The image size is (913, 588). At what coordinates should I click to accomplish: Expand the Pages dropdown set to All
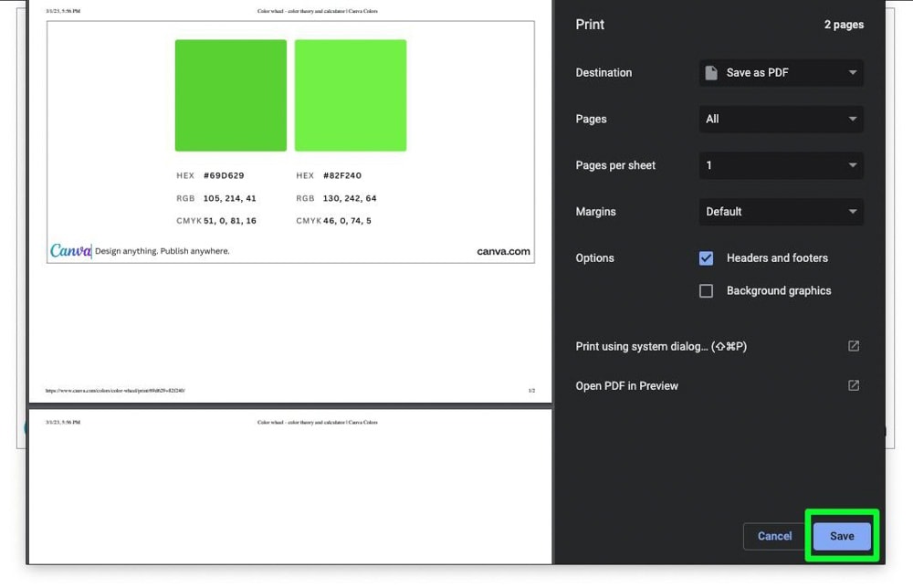pos(781,119)
